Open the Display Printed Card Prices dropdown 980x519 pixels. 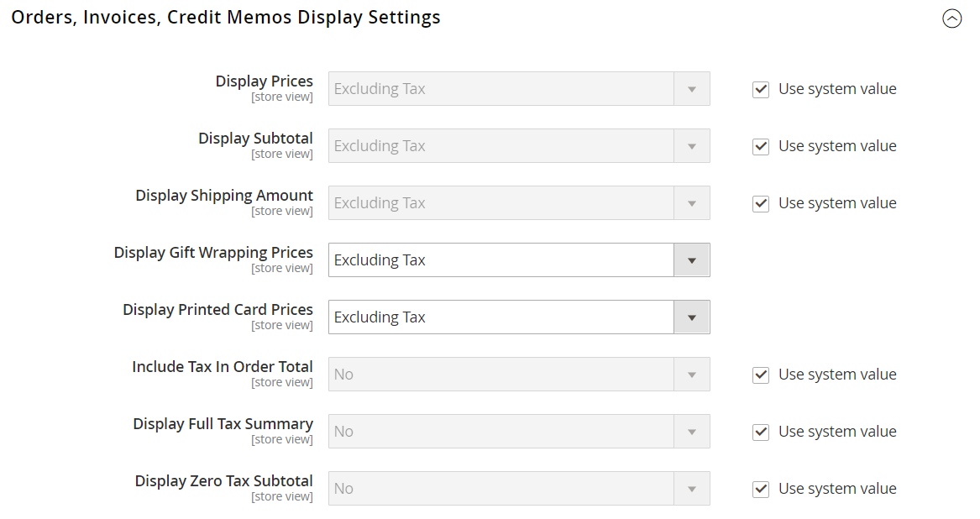(519, 317)
